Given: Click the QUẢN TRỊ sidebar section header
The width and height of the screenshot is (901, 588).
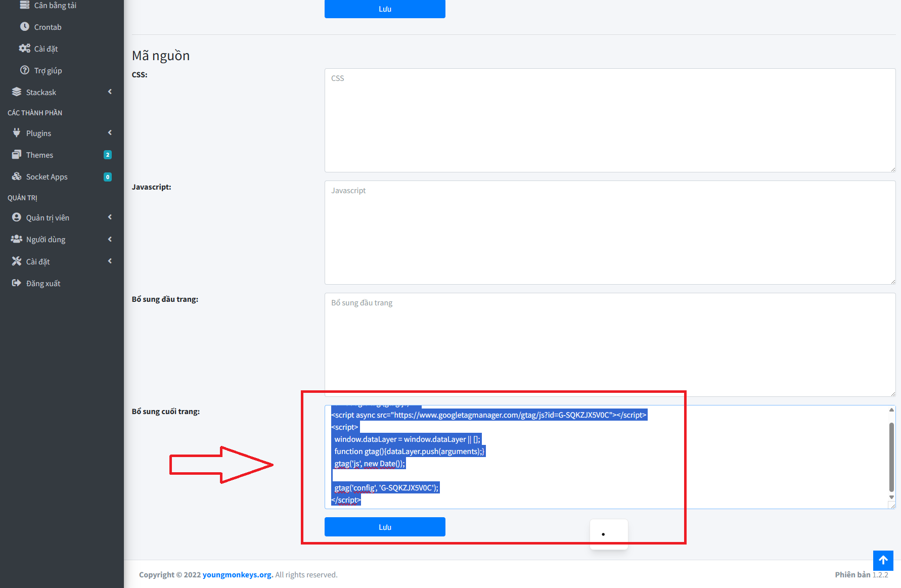Looking at the screenshot, I should [22, 198].
